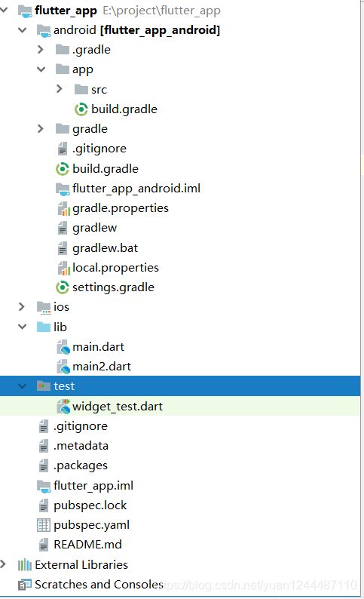Screen dimensions: 364x599
Task: Select the highlighted test folder label
Action: [x=64, y=386]
